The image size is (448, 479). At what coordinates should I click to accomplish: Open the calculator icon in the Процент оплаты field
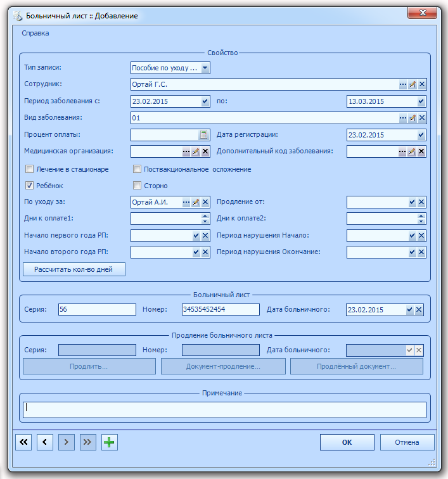(x=203, y=135)
